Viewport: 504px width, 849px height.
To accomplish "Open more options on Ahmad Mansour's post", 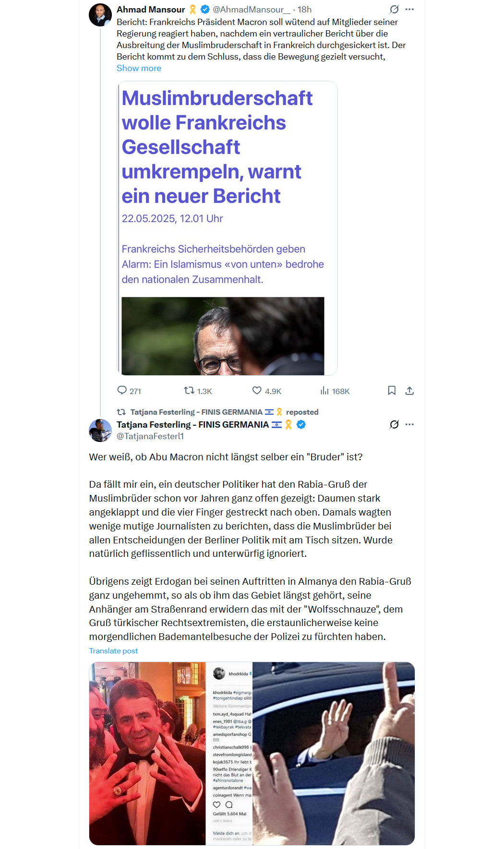I will coord(409,9).
